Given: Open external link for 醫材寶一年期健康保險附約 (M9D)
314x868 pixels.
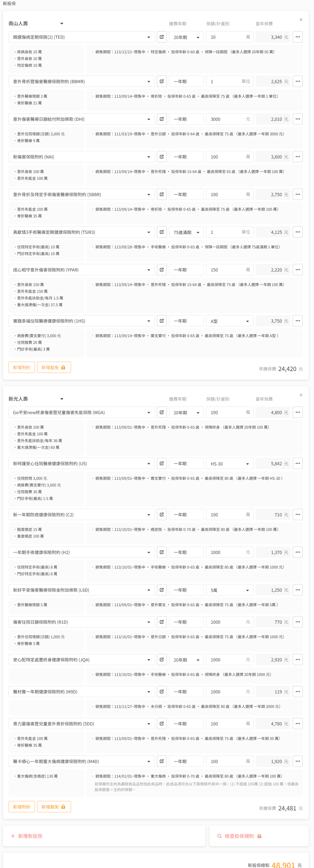Looking at the screenshot, I should (x=162, y=691).
